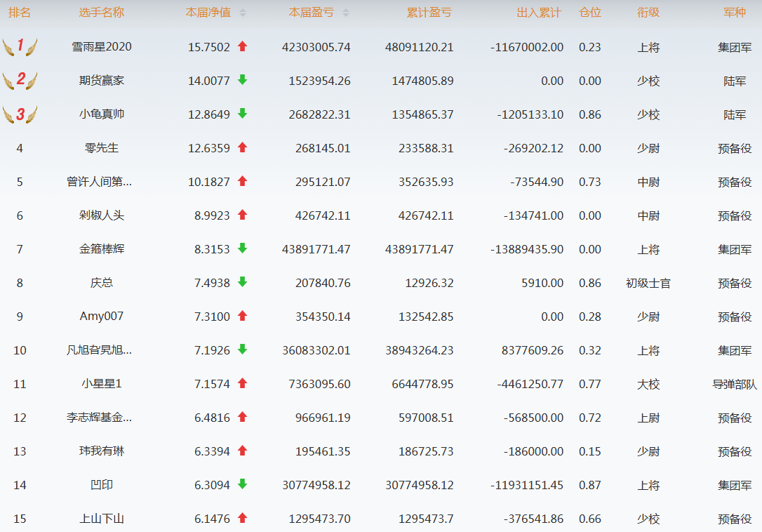Select the 军种 column header
This screenshot has width=762, height=532.
tap(735, 13)
